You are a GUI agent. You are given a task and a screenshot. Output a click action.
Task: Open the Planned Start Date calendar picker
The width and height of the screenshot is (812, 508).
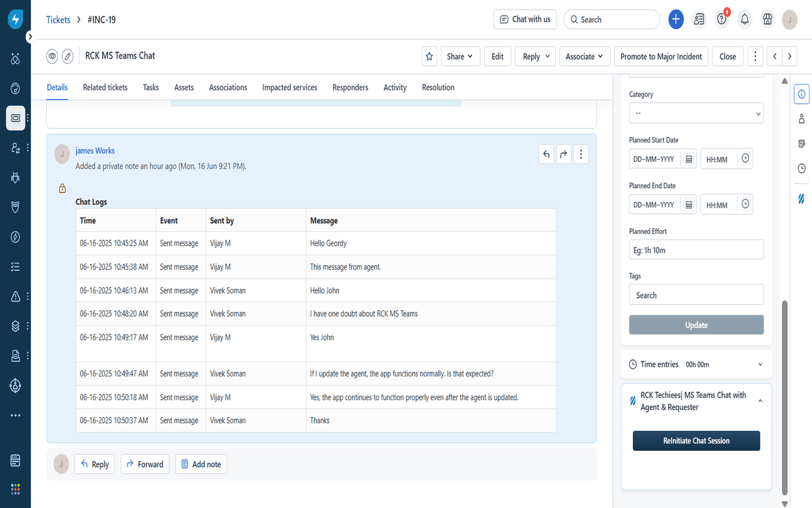point(688,159)
